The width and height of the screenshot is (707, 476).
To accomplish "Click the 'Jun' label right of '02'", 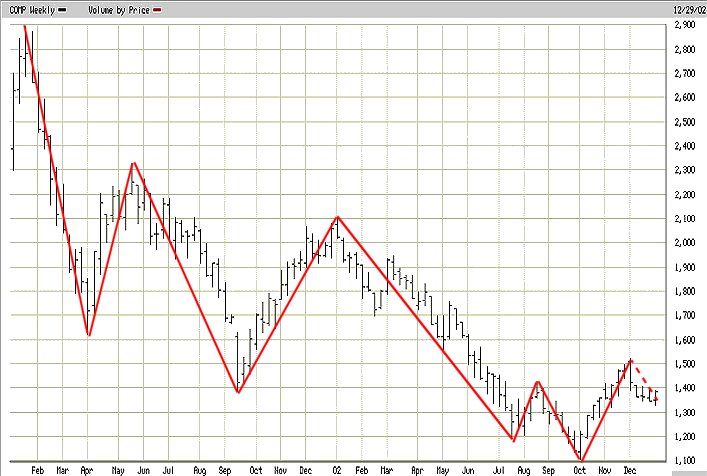I will tap(468, 470).
